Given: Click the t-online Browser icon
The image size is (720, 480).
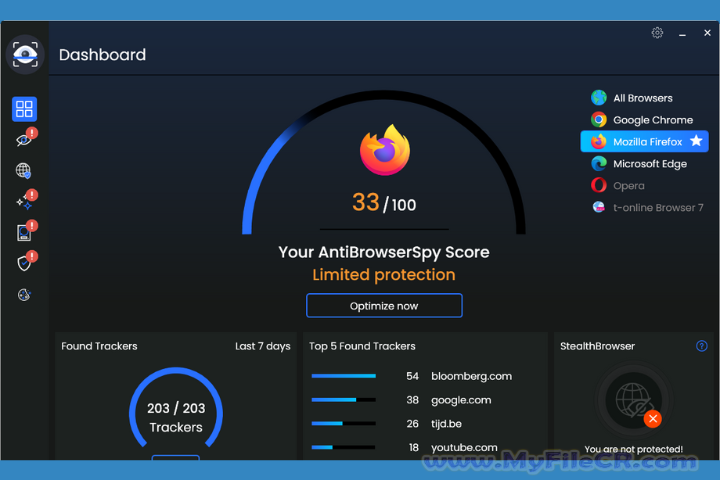Looking at the screenshot, I should coord(599,207).
